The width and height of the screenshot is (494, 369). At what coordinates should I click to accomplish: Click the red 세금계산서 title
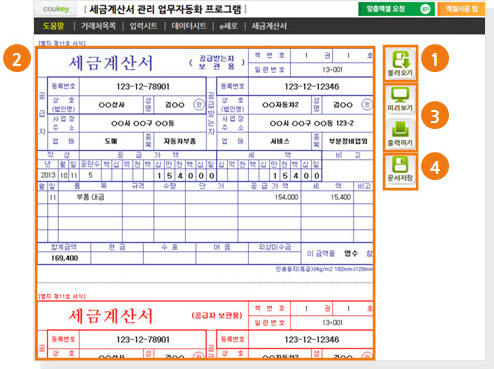click(x=111, y=316)
